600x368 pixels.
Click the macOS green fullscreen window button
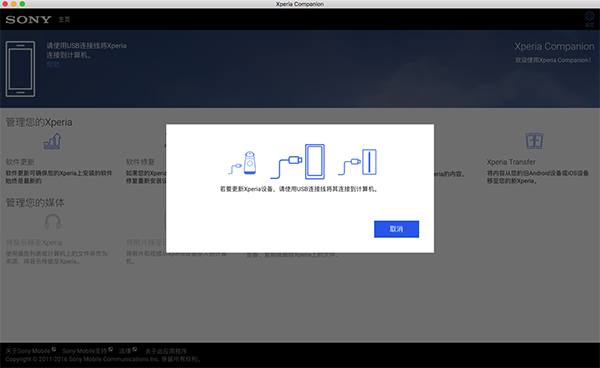[22, 4]
